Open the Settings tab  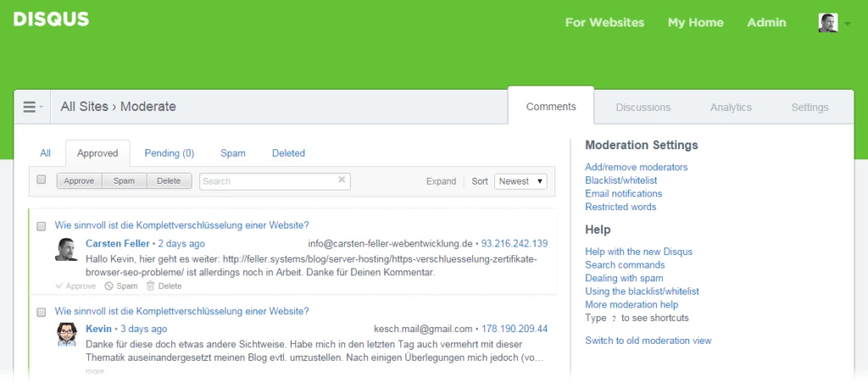click(x=810, y=108)
